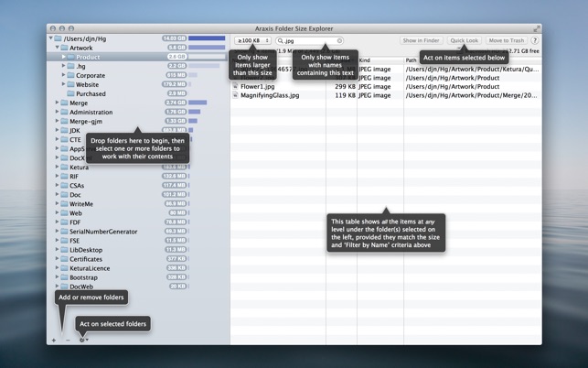Click the Merge folder icon
This screenshot has height=368, width=588.
pyautogui.click(x=64, y=103)
